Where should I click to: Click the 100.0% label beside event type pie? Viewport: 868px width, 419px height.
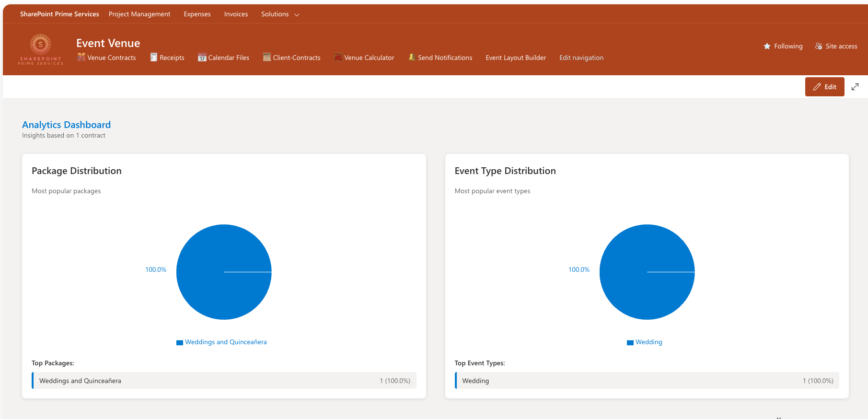579,269
